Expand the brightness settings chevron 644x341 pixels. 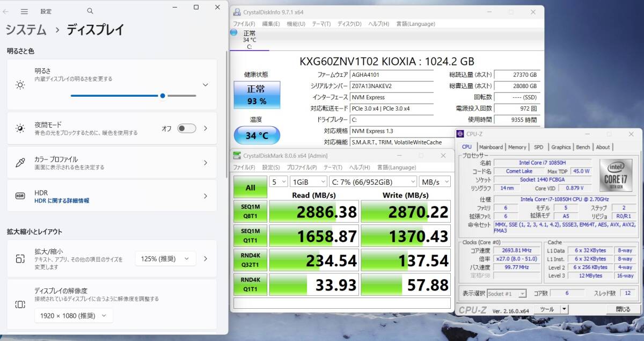[x=205, y=85]
